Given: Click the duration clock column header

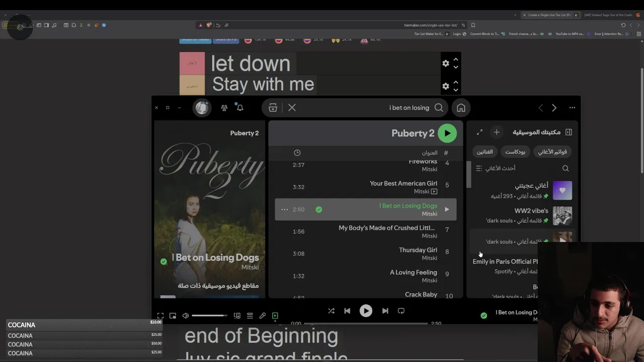Looking at the screenshot, I should click(297, 153).
